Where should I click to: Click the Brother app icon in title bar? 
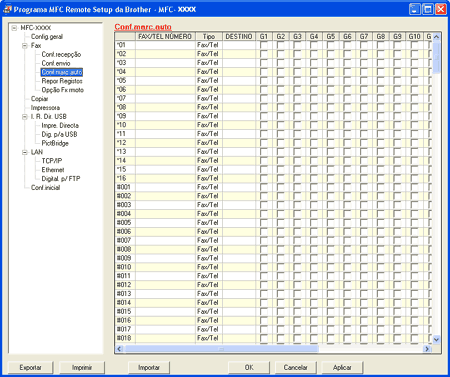point(7,9)
